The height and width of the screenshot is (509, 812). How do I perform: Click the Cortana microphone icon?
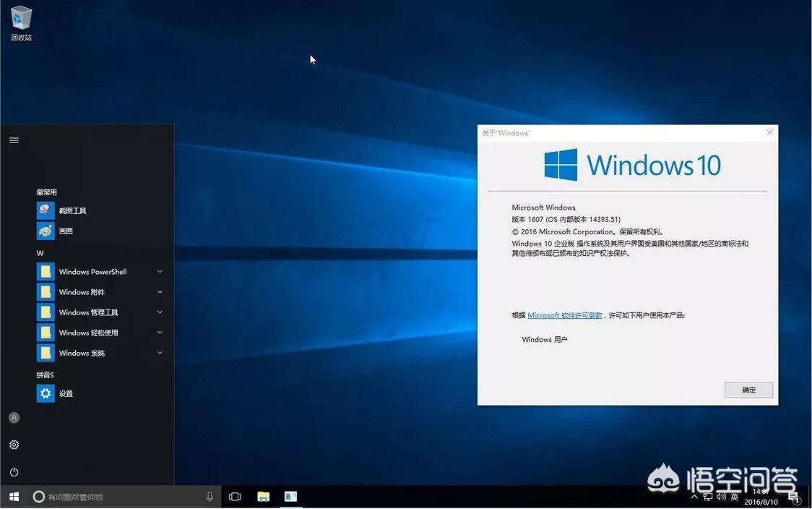pyautogui.click(x=210, y=497)
